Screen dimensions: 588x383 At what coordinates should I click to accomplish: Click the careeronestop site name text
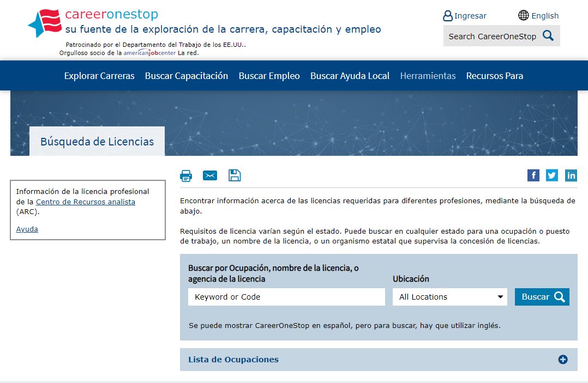tap(111, 14)
